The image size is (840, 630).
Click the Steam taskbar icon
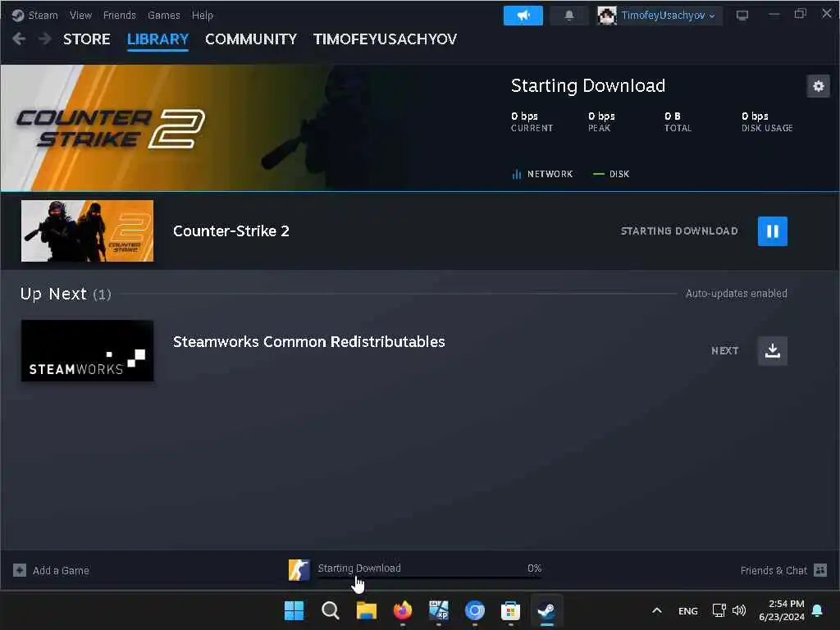coord(547,610)
